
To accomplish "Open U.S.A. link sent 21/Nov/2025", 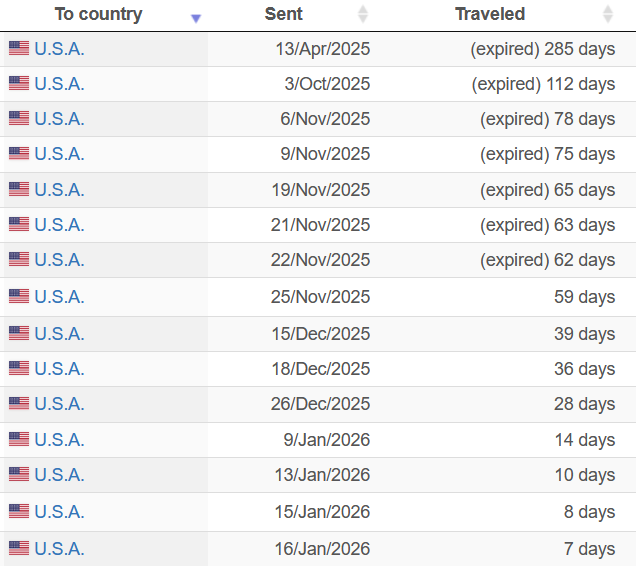I will point(59,224).
